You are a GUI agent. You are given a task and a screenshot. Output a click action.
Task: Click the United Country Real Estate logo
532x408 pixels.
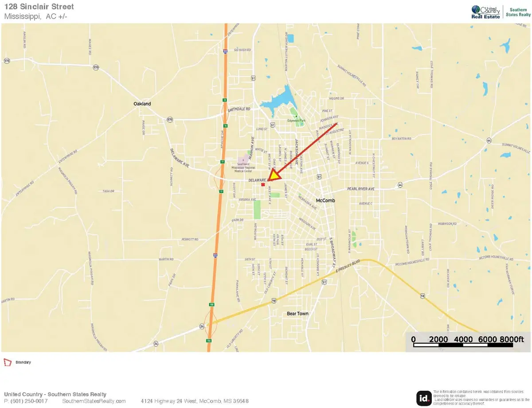pyautogui.click(x=485, y=12)
